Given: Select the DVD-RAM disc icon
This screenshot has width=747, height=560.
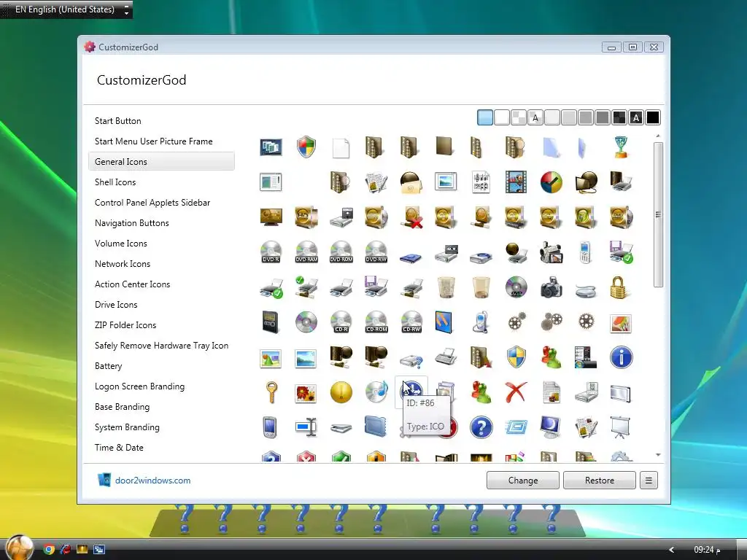Looking at the screenshot, I should tap(306, 252).
